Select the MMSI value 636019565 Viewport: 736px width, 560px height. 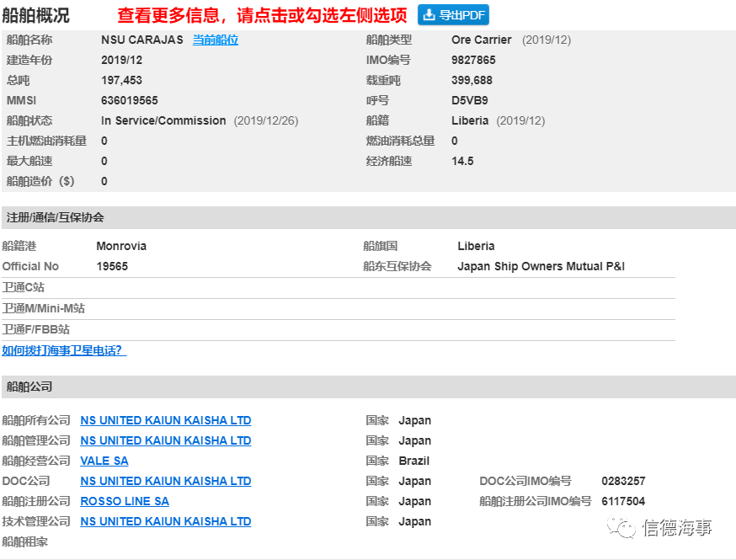pos(130,100)
